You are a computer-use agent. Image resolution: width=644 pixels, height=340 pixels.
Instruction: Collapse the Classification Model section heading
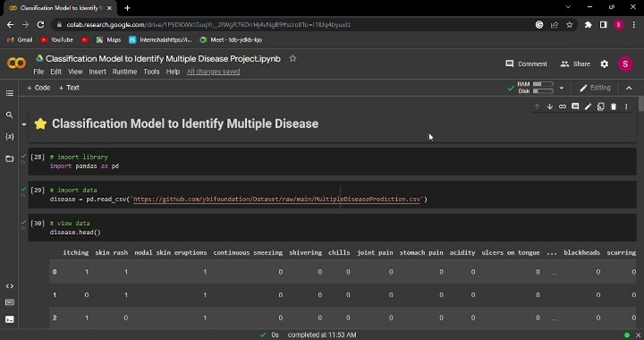tap(24, 124)
